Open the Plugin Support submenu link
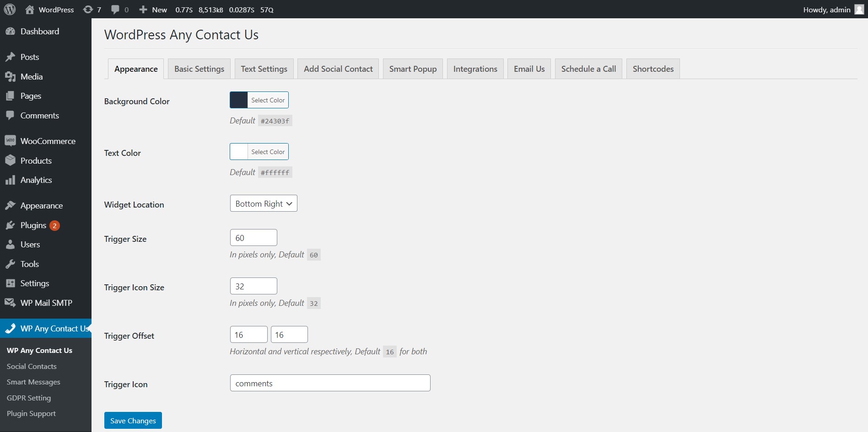The height and width of the screenshot is (432, 868). [31, 414]
